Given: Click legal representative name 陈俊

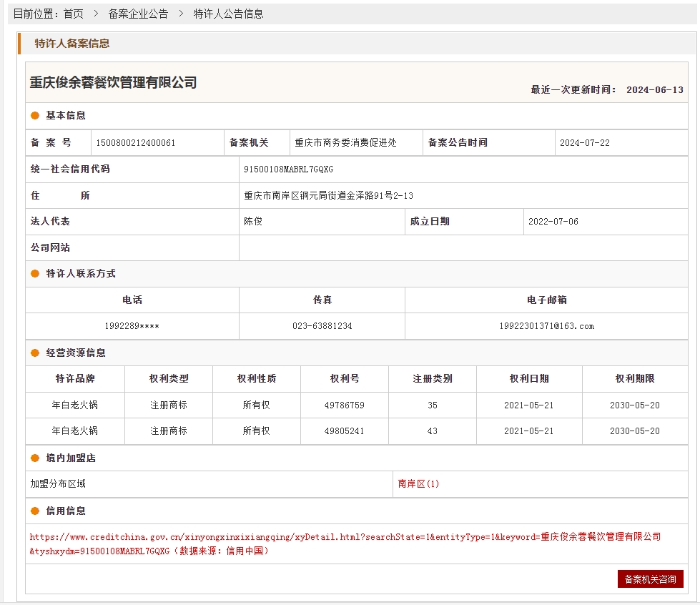Looking at the screenshot, I should pos(253,222).
